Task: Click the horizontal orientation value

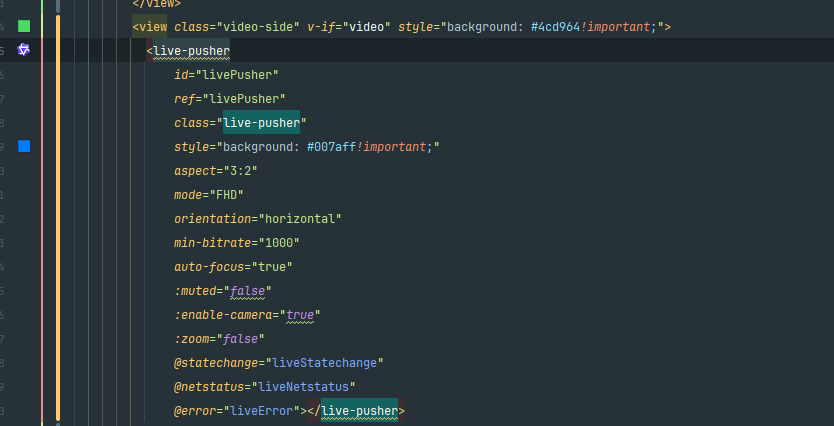Action: pos(300,219)
